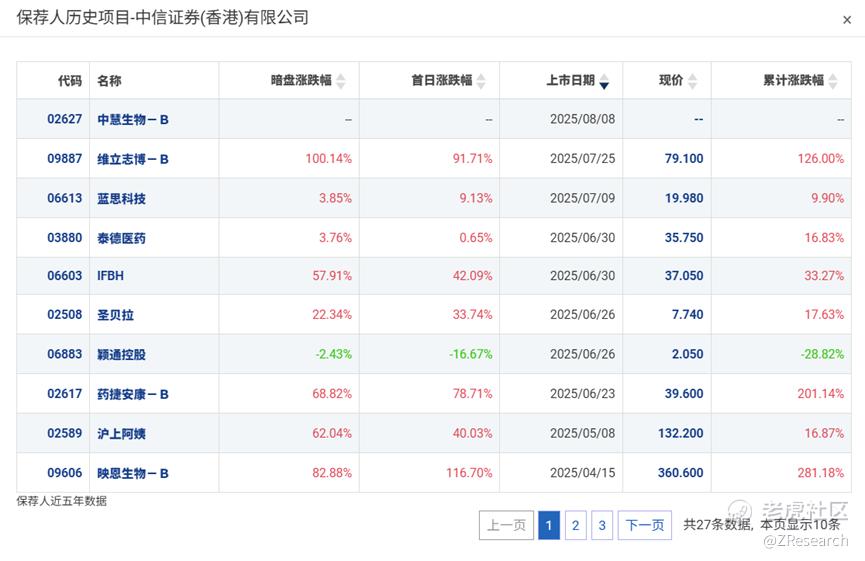Image resolution: width=865 pixels, height=561 pixels.
Task: Select listing date 2025/06/23
Action: point(583,394)
